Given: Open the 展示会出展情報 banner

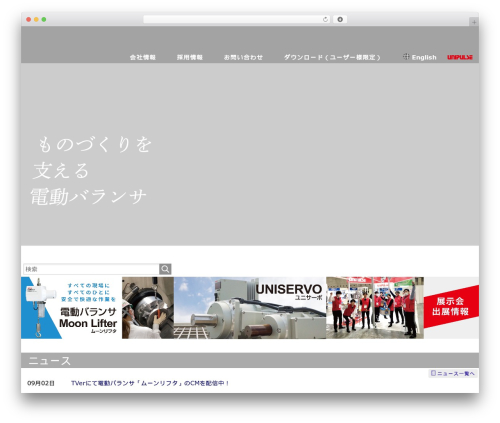Looking at the screenshot, I should coord(402,308).
